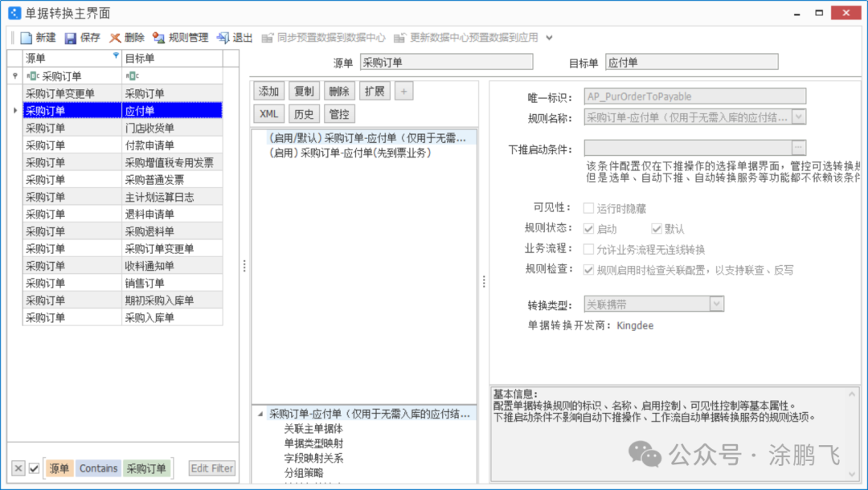Click the 保存 (Save) floppy disk icon
The height and width of the screenshot is (490, 868).
[x=71, y=38]
